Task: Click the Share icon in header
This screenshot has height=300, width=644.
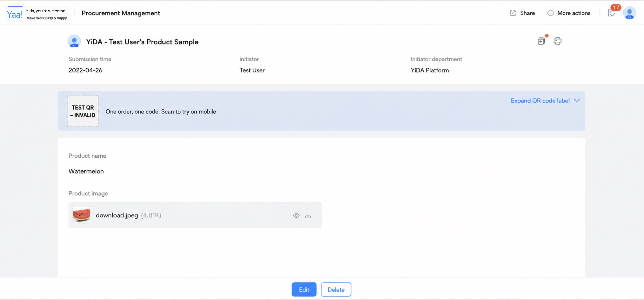Action: pos(513,13)
